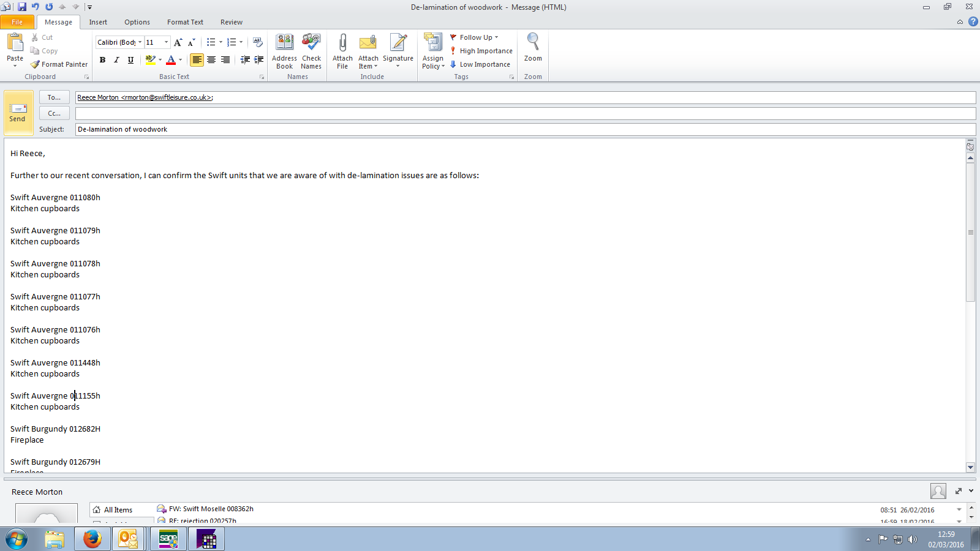Screen dimensions: 980x551
Task: Click the Reece Morton recipient address
Action: click(x=145, y=97)
